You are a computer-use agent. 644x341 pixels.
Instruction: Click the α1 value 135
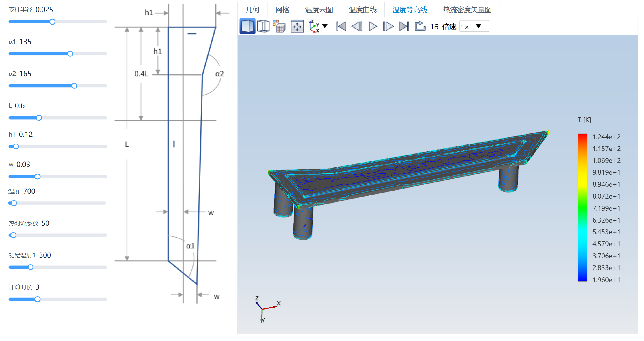[x=25, y=42]
